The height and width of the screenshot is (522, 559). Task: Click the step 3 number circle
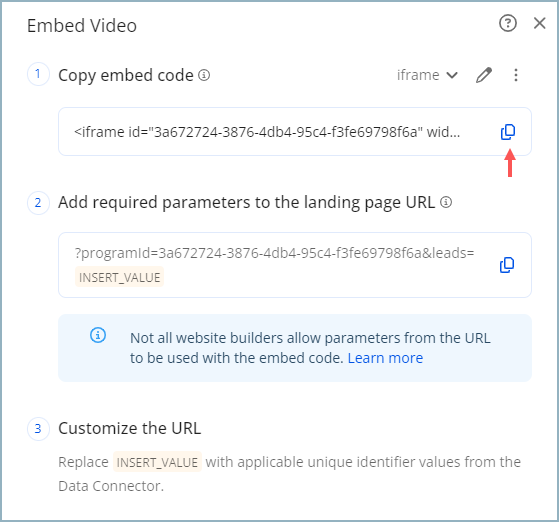coord(38,429)
